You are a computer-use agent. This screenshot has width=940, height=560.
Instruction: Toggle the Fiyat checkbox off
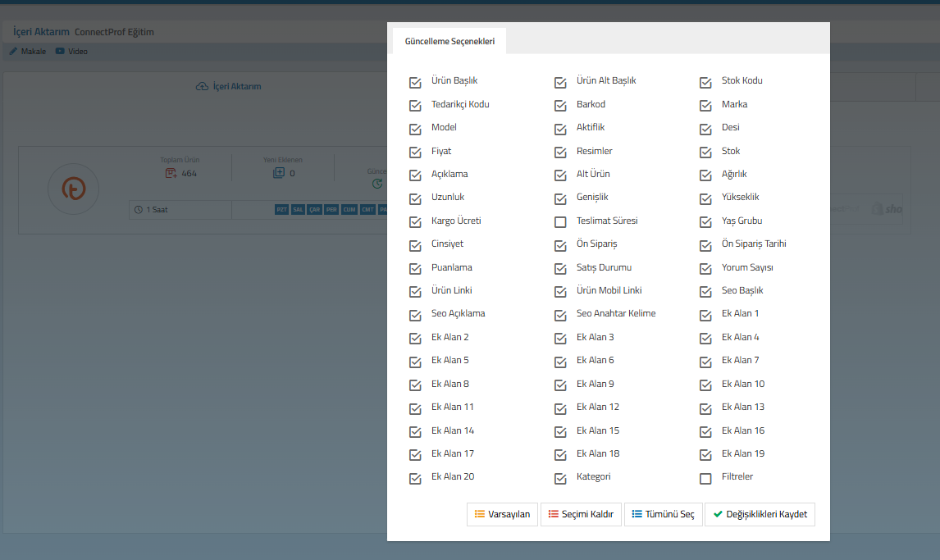click(415, 152)
